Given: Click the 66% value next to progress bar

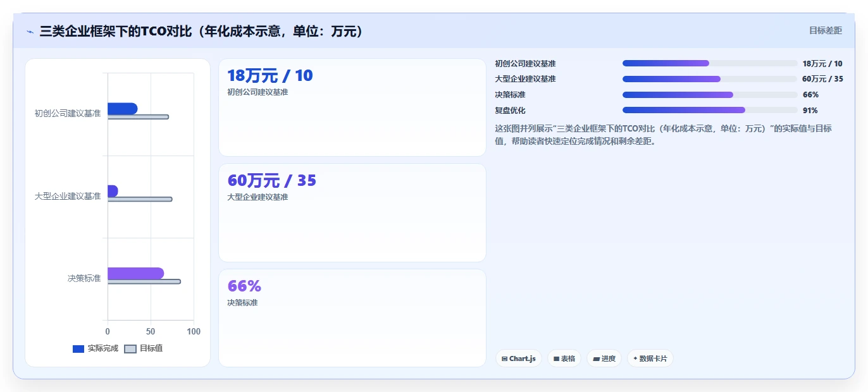Looking at the screenshot, I should 810,95.
